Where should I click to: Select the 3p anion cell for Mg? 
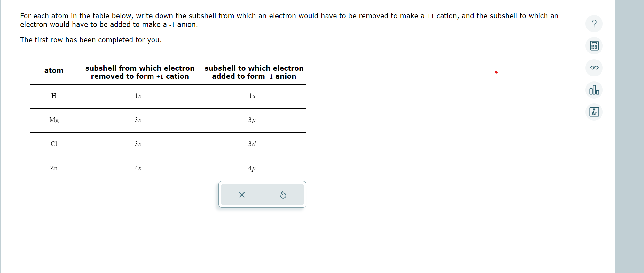[252, 120]
